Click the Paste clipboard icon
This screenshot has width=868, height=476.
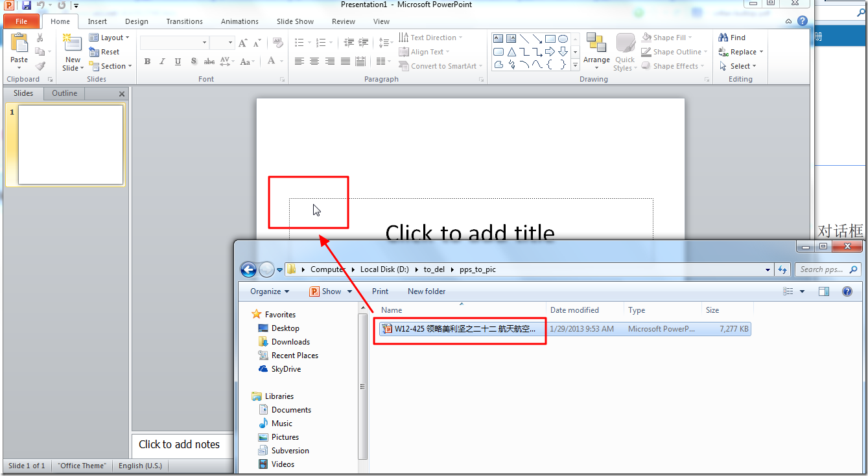pos(19,43)
